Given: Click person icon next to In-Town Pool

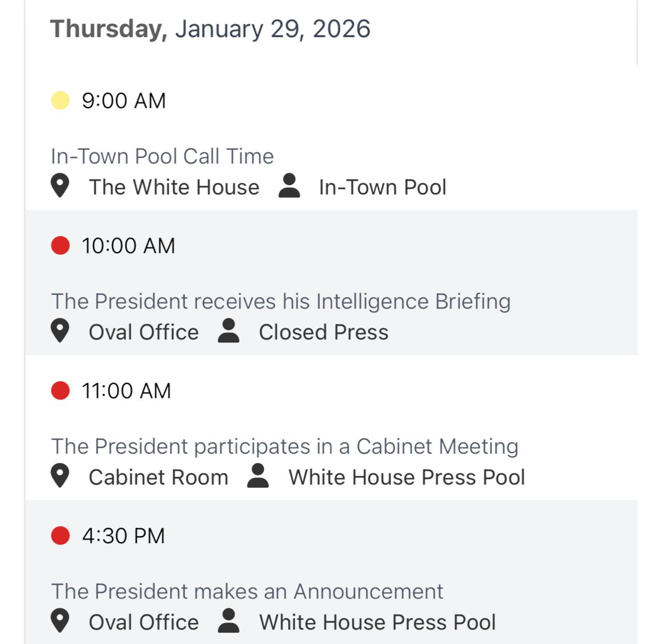Looking at the screenshot, I should 289,186.
